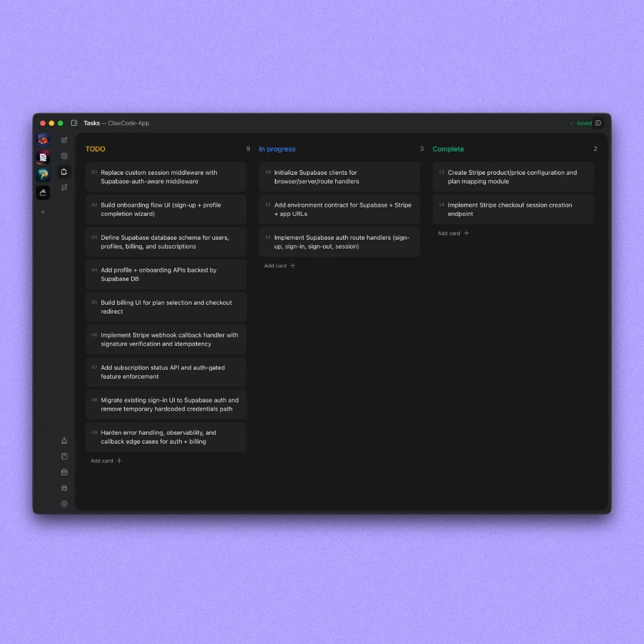
Task: Click the green Saved status indicator
Action: click(581, 123)
